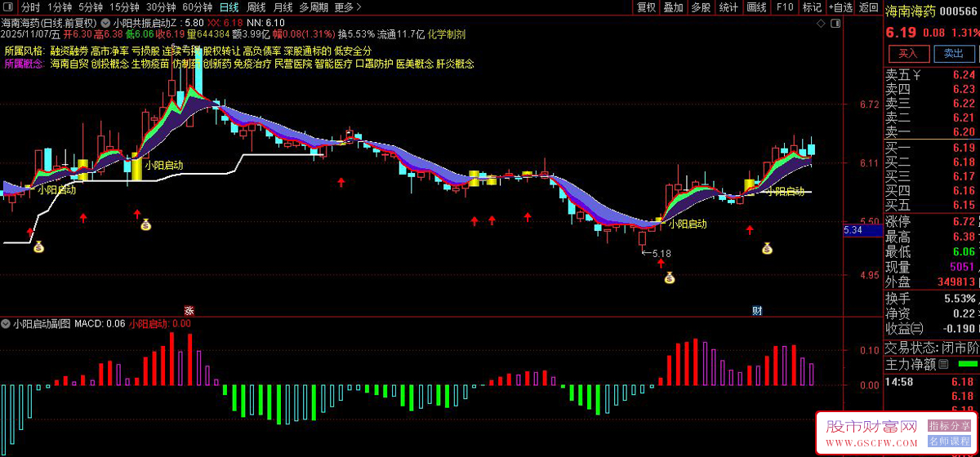
Task: Open the 统计 statistics tool
Action: [x=728, y=7]
